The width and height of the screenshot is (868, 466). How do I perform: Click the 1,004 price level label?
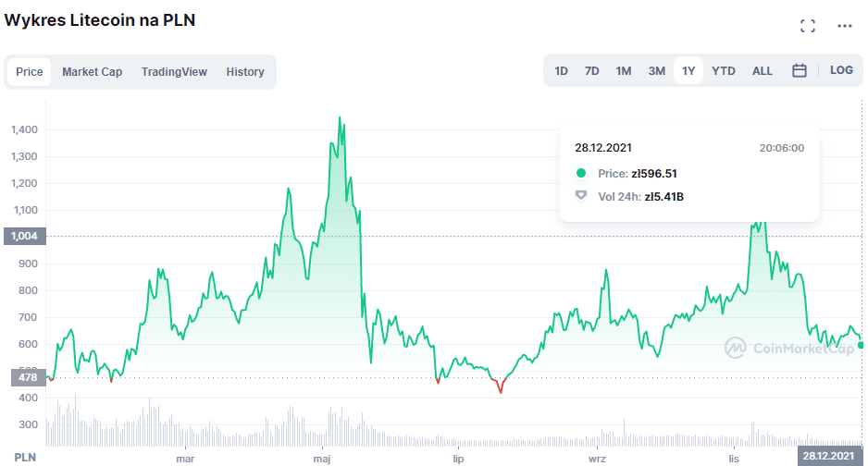[x=24, y=236]
